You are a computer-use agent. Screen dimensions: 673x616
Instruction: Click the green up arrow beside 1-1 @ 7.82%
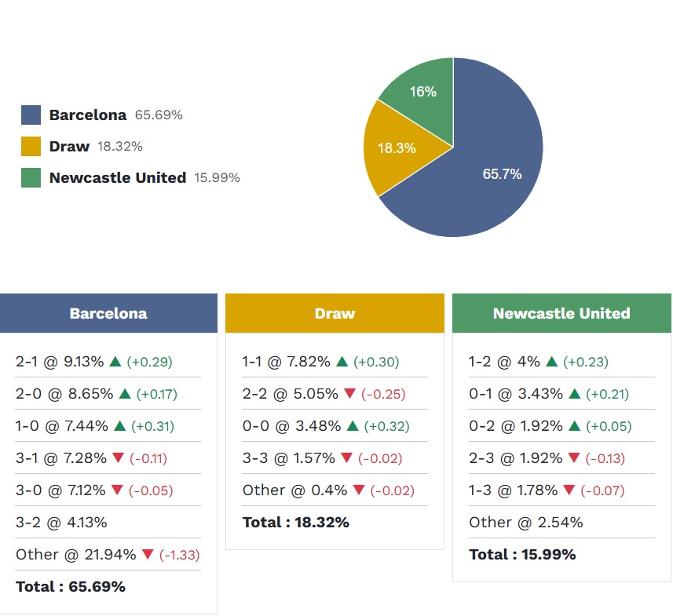342,362
